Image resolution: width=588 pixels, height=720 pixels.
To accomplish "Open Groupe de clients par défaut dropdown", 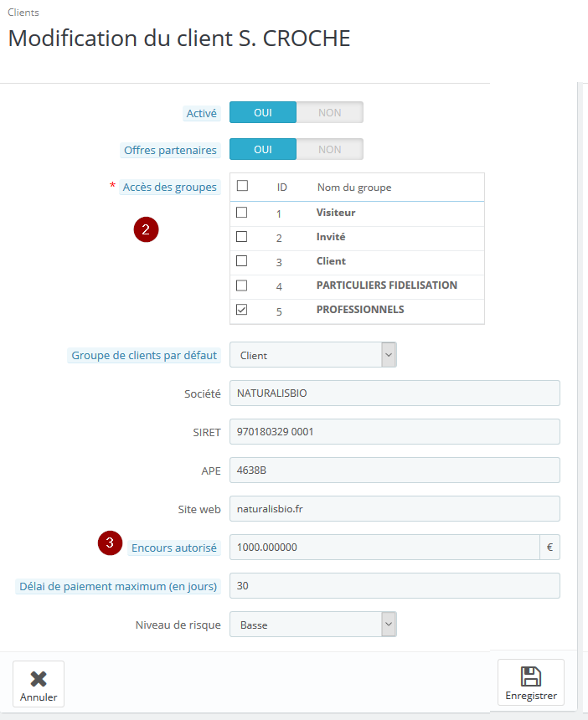I will (312, 355).
